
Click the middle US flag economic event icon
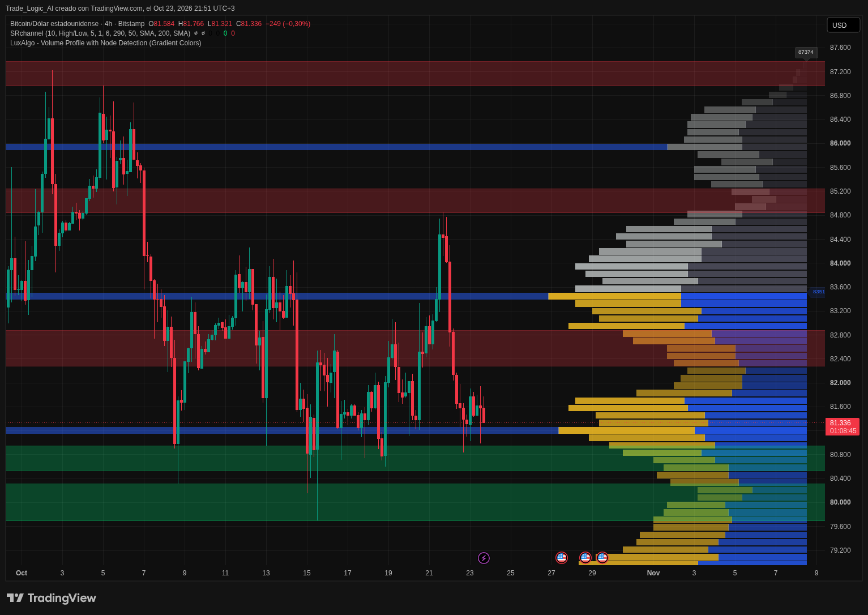coord(585,558)
